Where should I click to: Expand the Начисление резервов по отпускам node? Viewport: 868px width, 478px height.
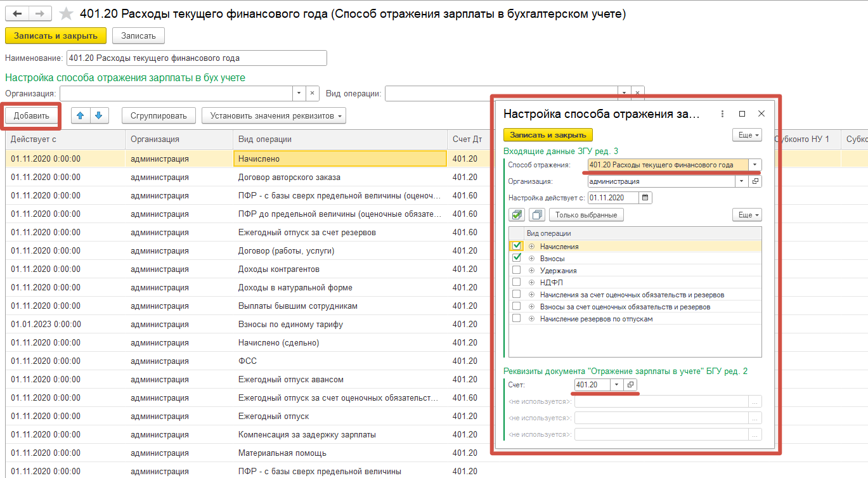coord(531,319)
